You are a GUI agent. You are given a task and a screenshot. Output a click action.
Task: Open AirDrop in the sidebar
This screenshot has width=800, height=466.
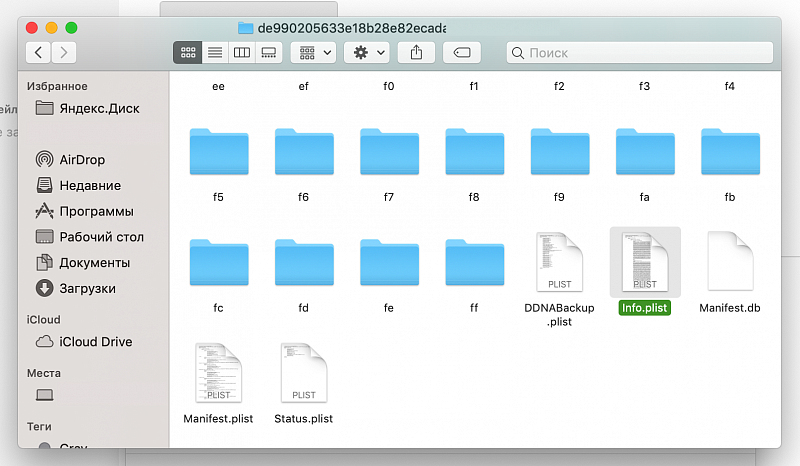point(82,160)
